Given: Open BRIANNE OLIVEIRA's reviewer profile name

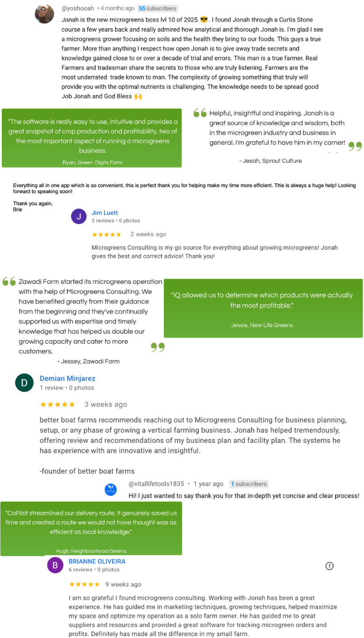Looking at the screenshot, I should point(97,561).
